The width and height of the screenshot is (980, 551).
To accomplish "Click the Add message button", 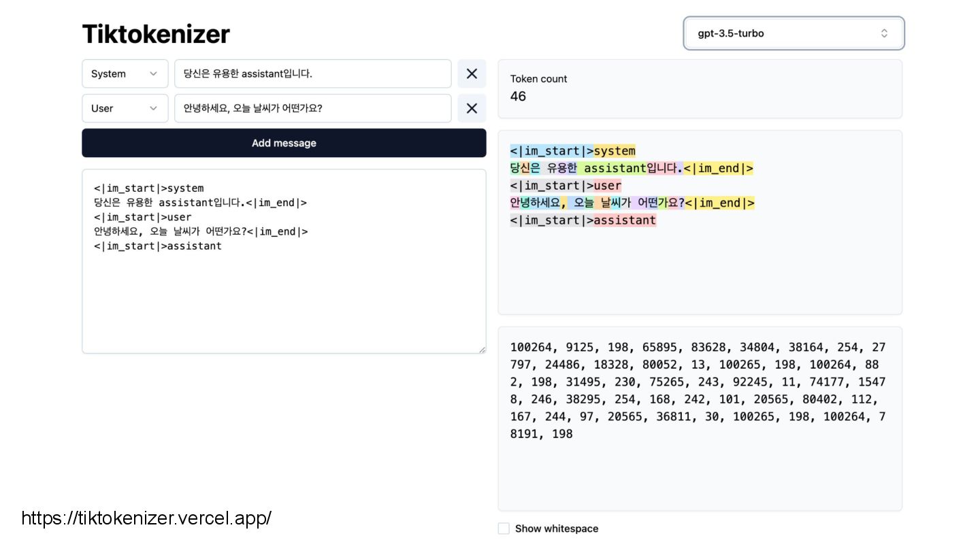I will pyautogui.click(x=284, y=143).
